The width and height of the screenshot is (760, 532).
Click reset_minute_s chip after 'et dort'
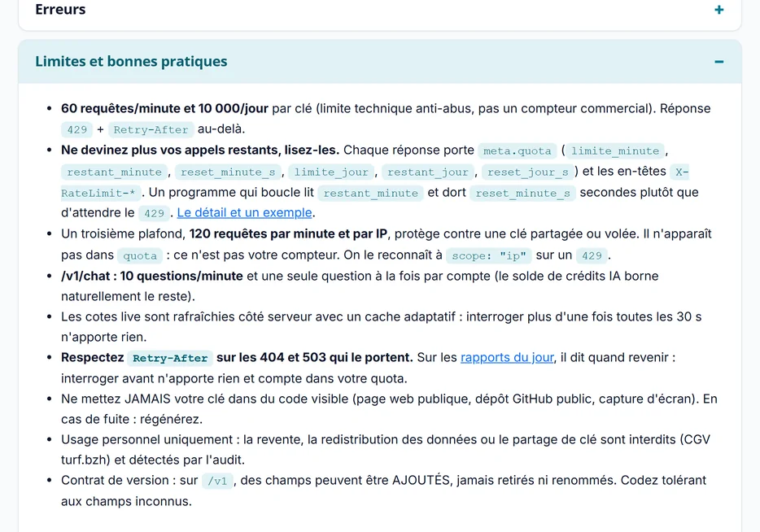coord(523,193)
